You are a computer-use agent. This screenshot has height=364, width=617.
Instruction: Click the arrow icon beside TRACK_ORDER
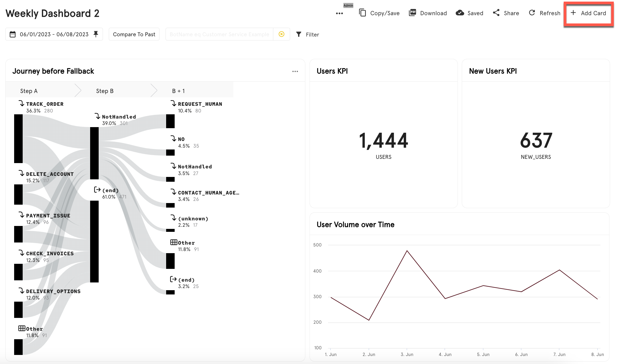click(22, 103)
